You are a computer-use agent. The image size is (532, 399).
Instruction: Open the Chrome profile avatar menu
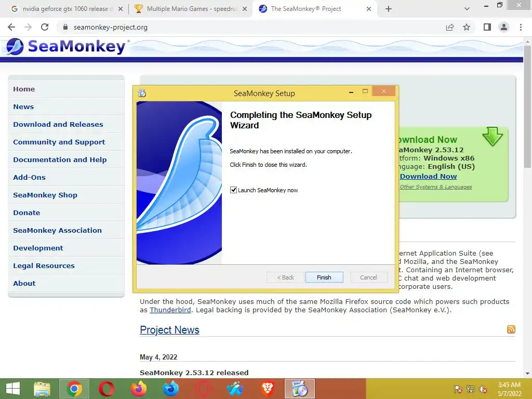click(504, 27)
